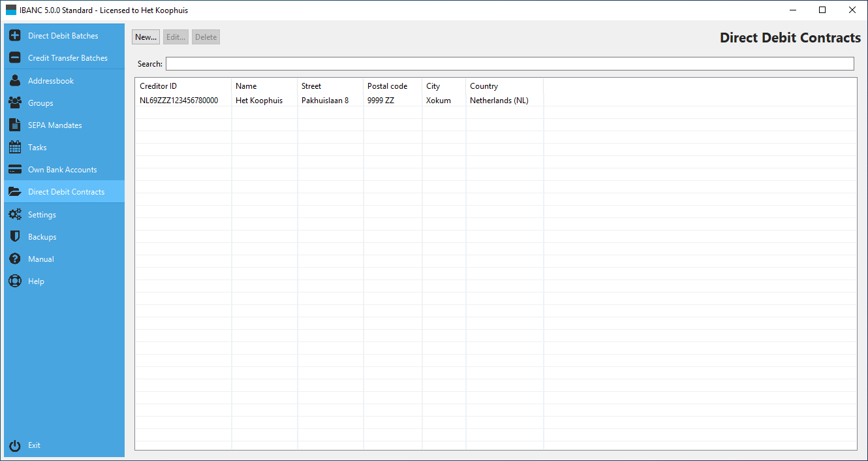Screen dimensions: 868x461
Task: Maximize the IBANC window
Action: (822, 10)
